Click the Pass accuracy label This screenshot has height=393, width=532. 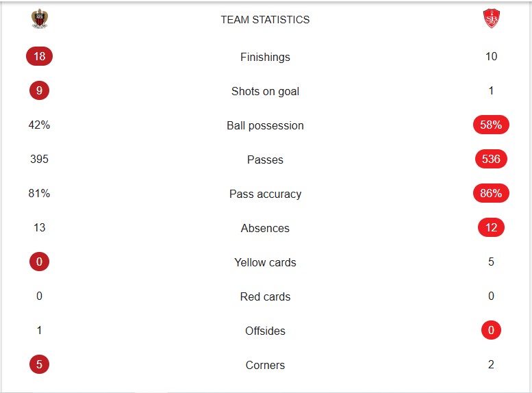(265, 194)
